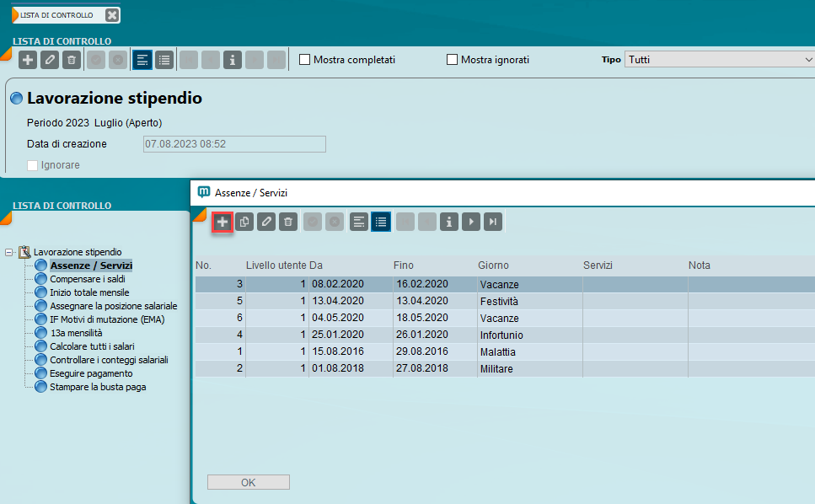Screen dimensions: 815x504
Task: Jump to last record in Assenze / Servizi
Action: coord(494,222)
